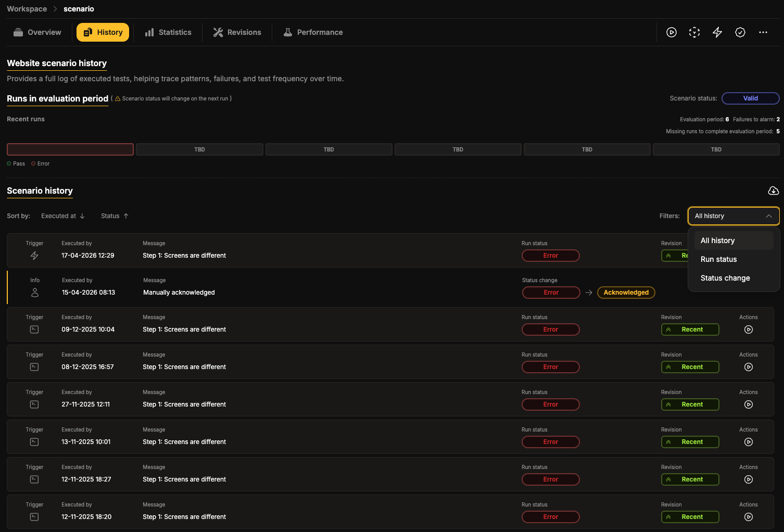Click the 'Manually acknowledged' message text

pyautogui.click(x=179, y=293)
